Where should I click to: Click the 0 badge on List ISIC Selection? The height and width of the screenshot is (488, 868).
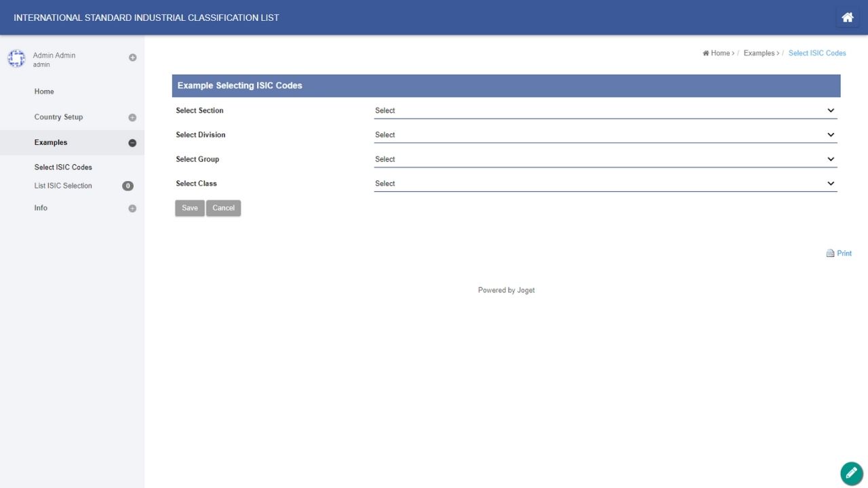pos(127,186)
